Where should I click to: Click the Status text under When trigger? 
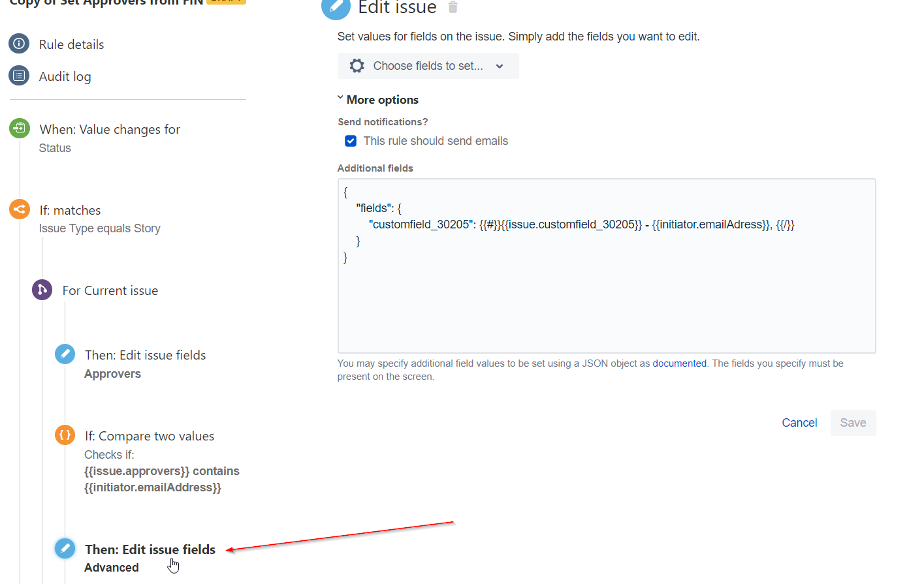click(x=55, y=148)
